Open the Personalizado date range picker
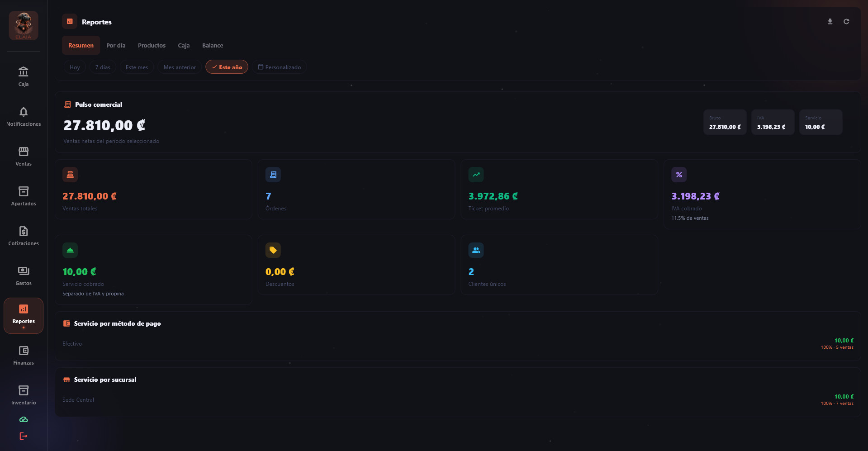The height and width of the screenshot is (451, 868). (x=280, y=67)
